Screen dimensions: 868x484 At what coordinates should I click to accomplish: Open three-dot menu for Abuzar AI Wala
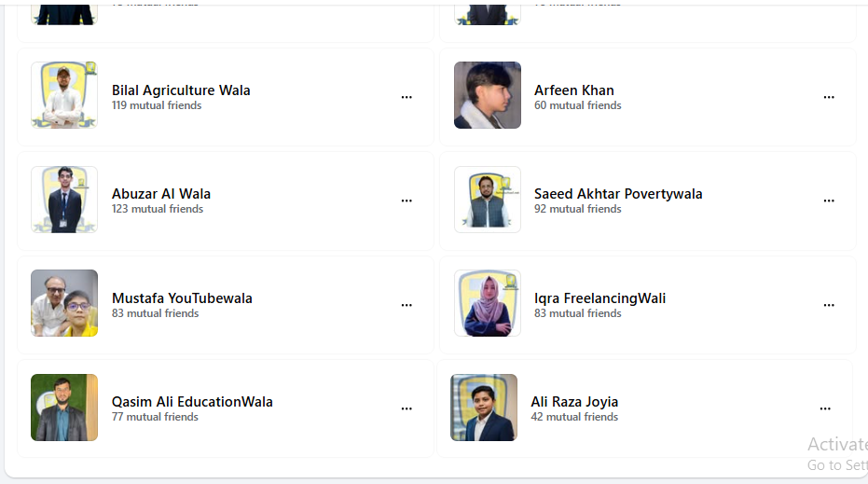tap(406, 201)
